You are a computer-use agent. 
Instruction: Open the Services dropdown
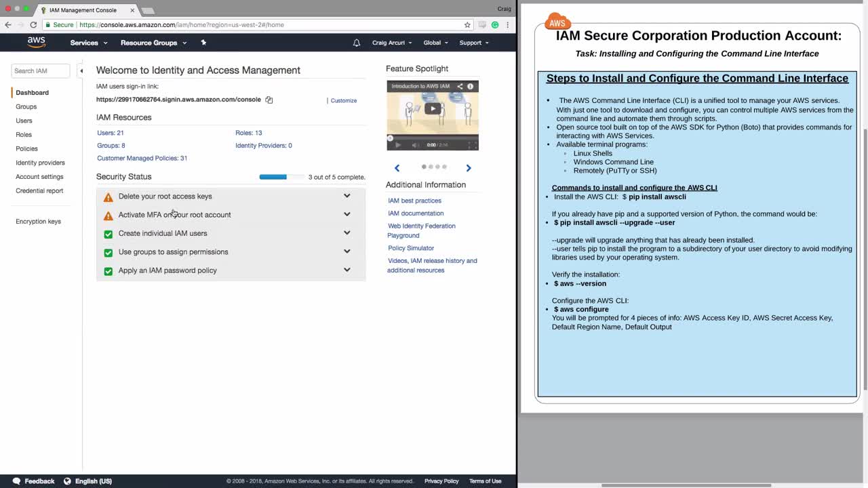pyautogui.click(x=89, y=43)
